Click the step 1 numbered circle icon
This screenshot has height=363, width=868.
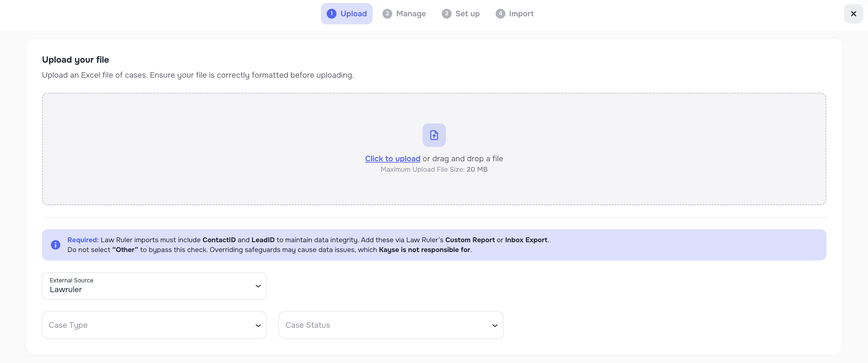tap(331, 13)
